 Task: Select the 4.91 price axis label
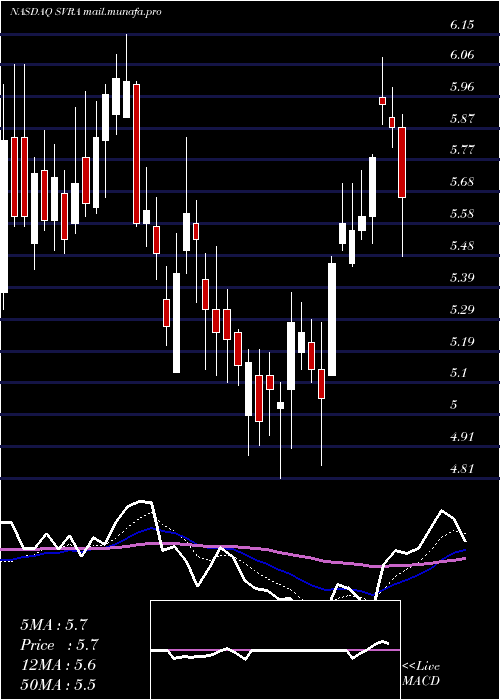point(462,436)
